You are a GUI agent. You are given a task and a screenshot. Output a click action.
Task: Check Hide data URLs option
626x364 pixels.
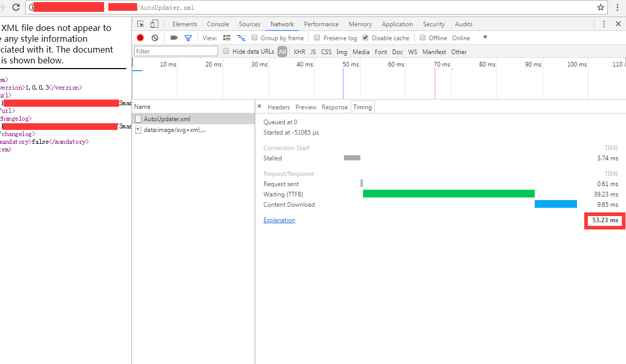click(x=226, y=51)
